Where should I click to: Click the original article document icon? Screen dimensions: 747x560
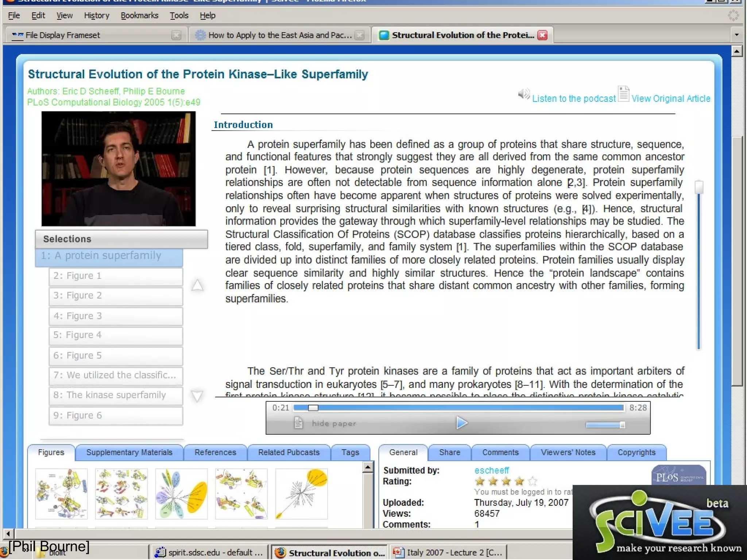(x=623, y=94)
